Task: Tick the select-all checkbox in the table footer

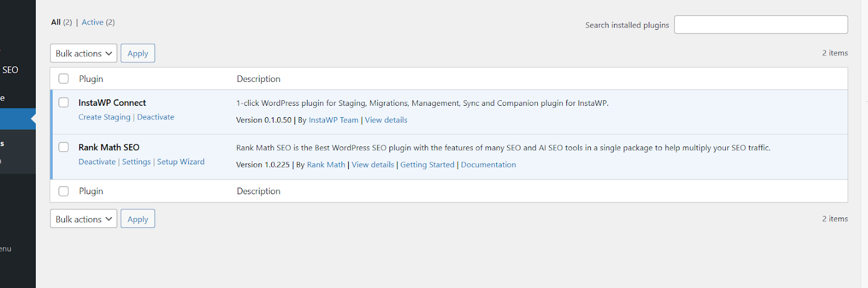Action: 63,191
